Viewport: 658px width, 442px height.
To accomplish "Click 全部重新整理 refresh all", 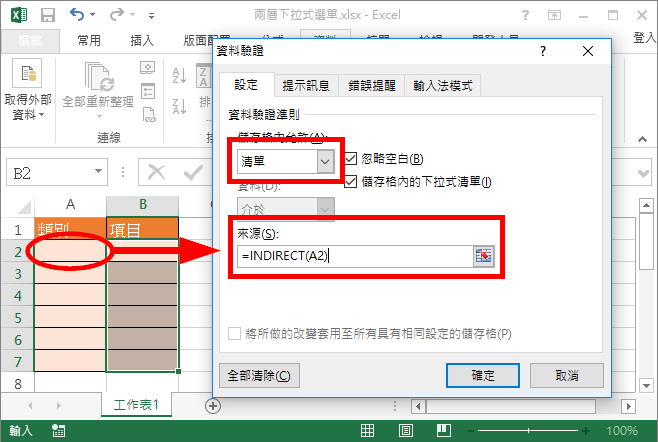I will pyautogui.click(x=98, y=90).
